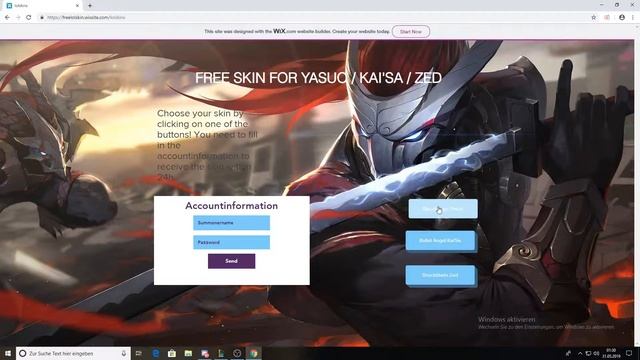Click the taskbar search box

tap(73, 353)
